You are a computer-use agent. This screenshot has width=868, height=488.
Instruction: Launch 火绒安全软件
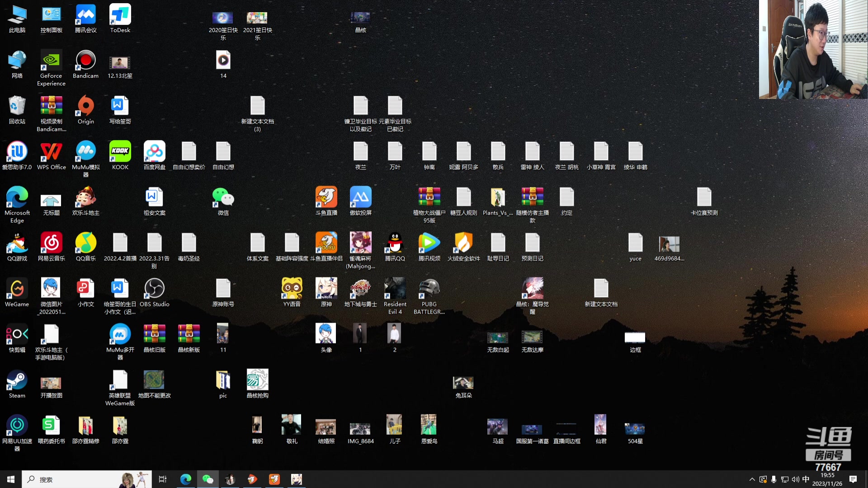[x=464, y=247]
